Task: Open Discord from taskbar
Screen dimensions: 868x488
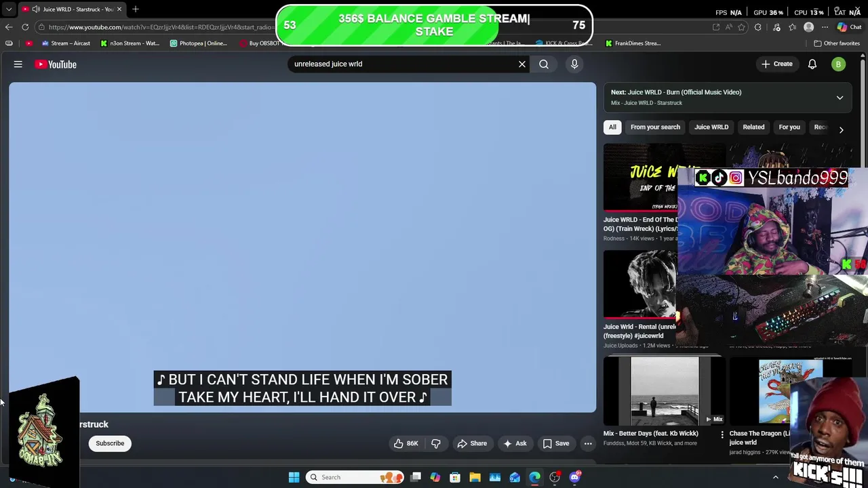Action: click(x=575, y=477)
